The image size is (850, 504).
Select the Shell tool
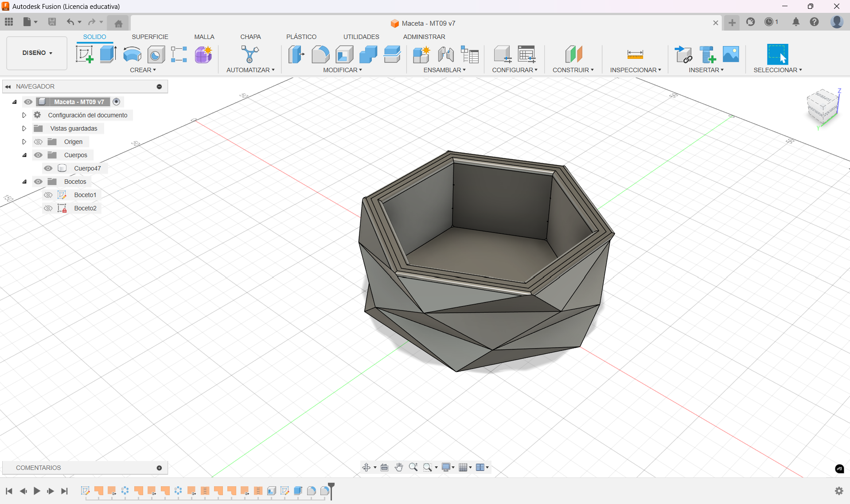344,54
